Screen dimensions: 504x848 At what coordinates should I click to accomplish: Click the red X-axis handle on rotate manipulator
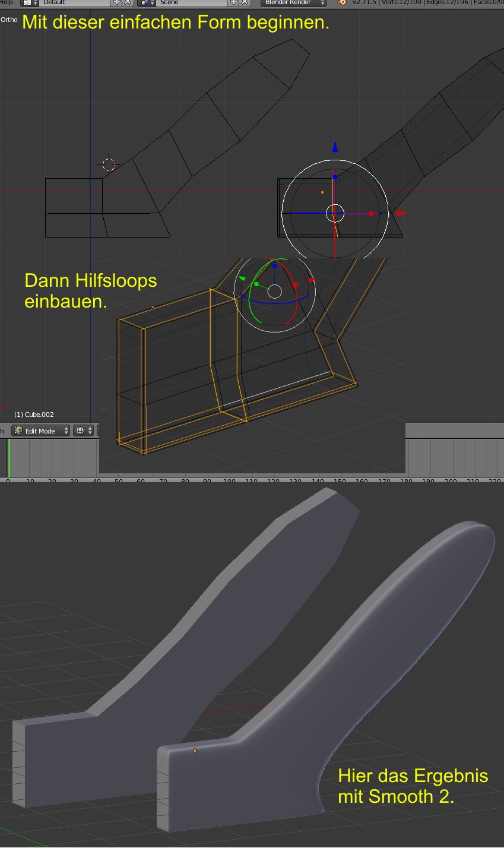click(x=295, y=286)
